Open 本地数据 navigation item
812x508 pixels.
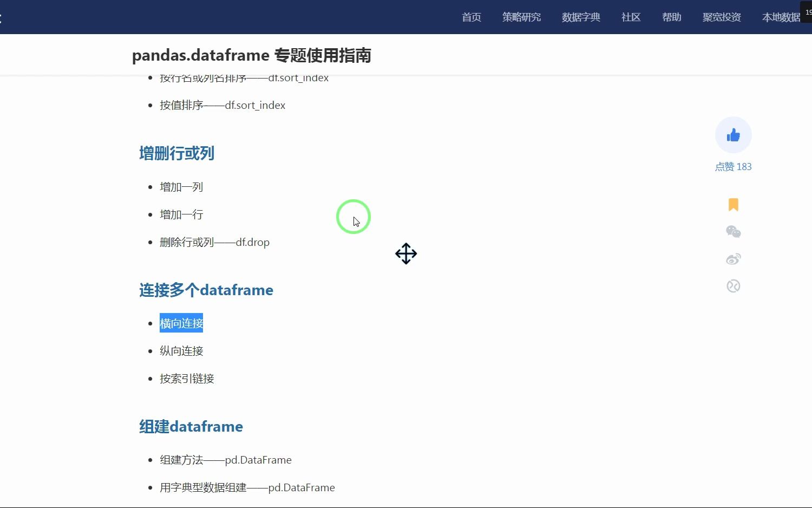(781, 17)
